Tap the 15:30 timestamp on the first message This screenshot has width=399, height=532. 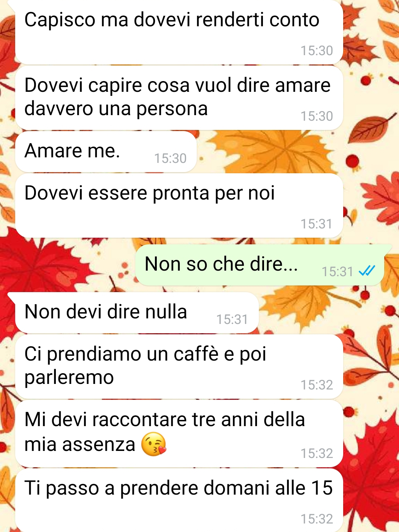tap(317, 51)
